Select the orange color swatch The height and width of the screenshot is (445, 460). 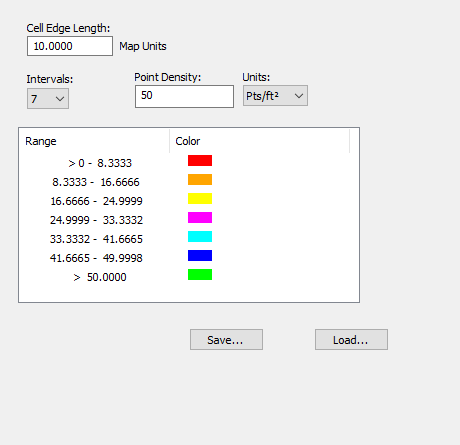pos(200,179)
